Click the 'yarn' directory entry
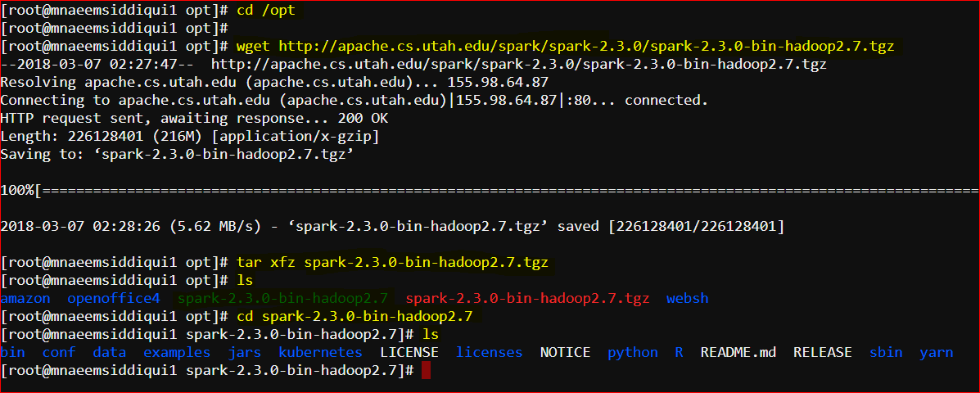The image size is (980, 393). tap(937, 352)
